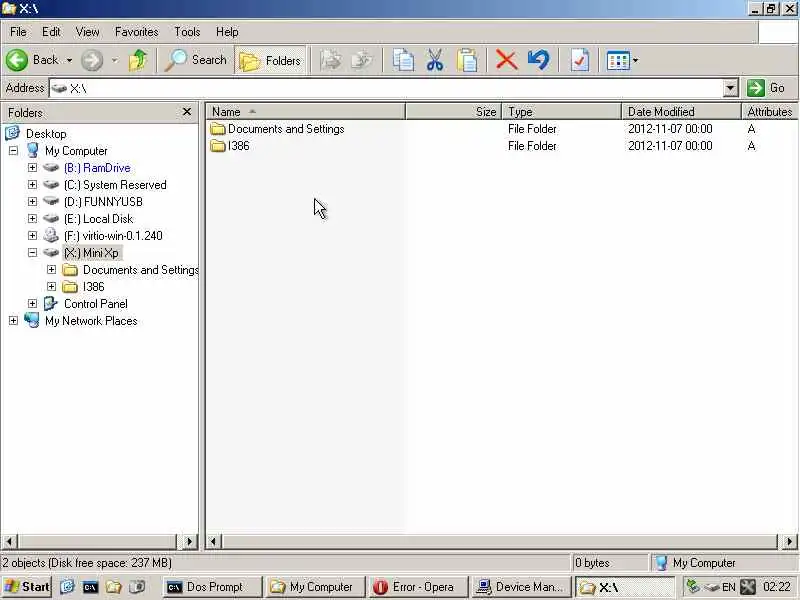Screen dimensions: 800x600
Task: Expand the Control Panel node
Action: [32, 304]
